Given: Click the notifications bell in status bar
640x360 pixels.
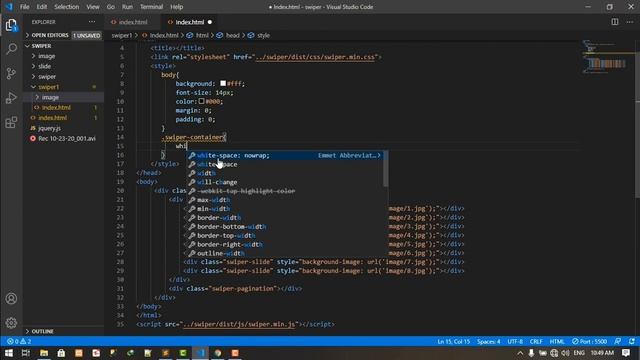Looking at the screenshot, I should click(631, 341).
